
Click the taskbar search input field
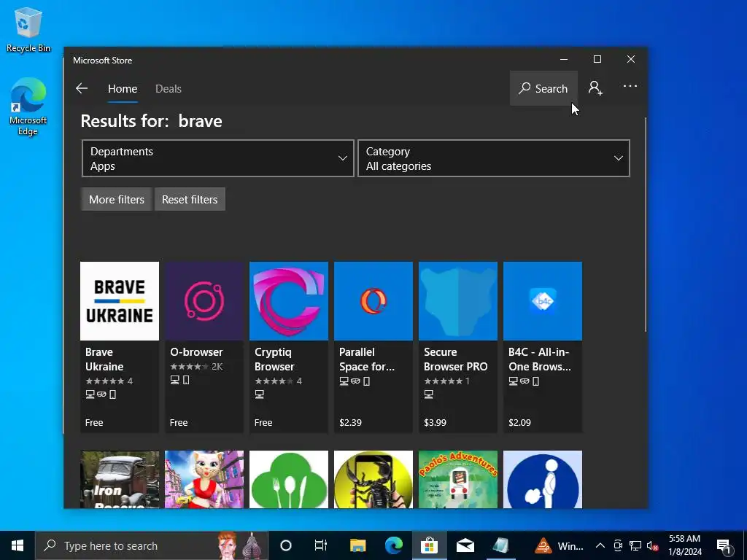coord(152,545)
